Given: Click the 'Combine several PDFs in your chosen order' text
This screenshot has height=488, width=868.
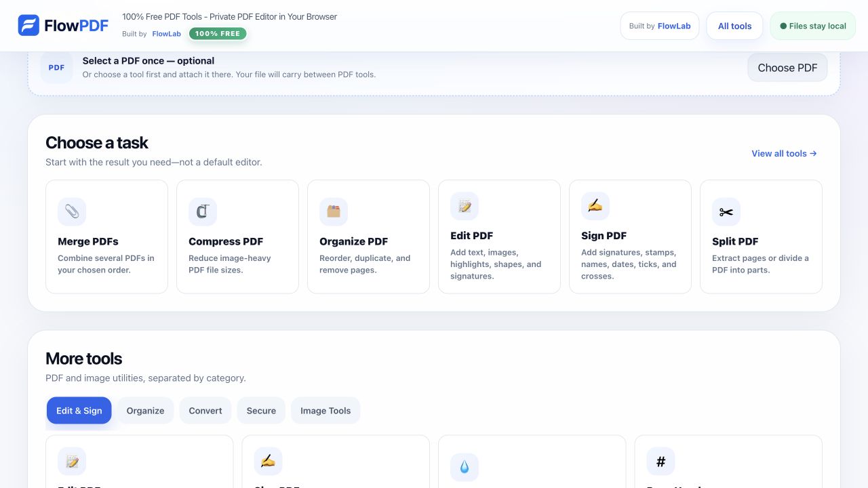Looking at the screenshot, I should pos(106,264).
